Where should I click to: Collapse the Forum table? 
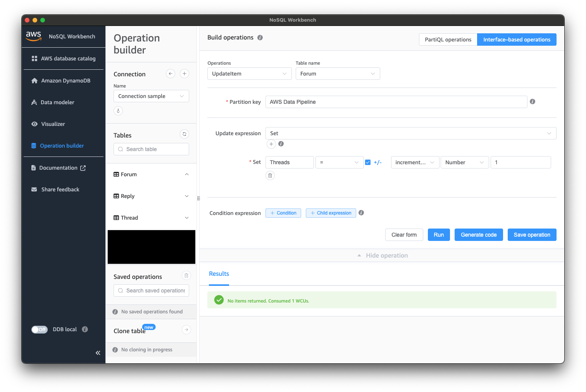(x=187, y=174)
